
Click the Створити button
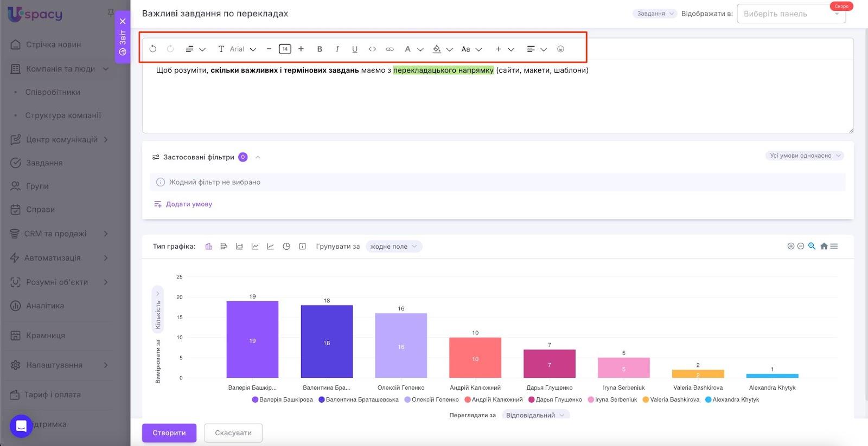(x=169, y=432)
